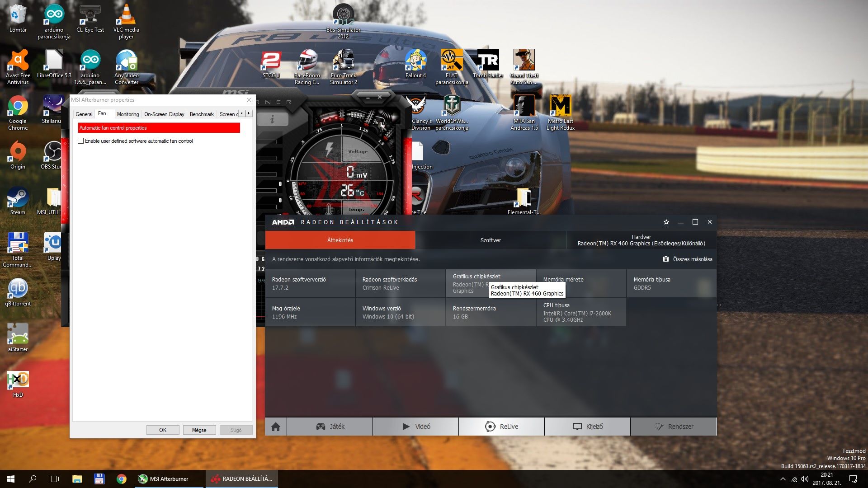Switch to MSI Afterburner taskbar button
This screenshot has width=868, height=488.
[x=169, y=479]
